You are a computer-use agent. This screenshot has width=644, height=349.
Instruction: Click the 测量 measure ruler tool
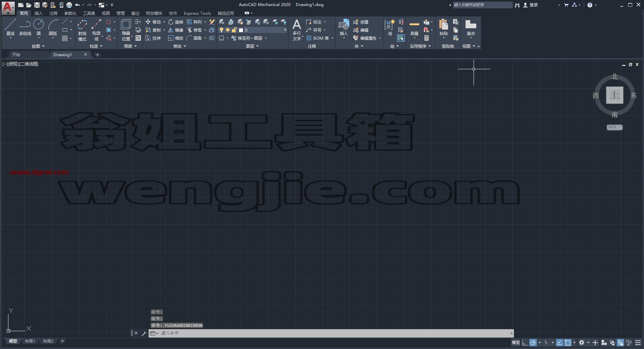414,28
